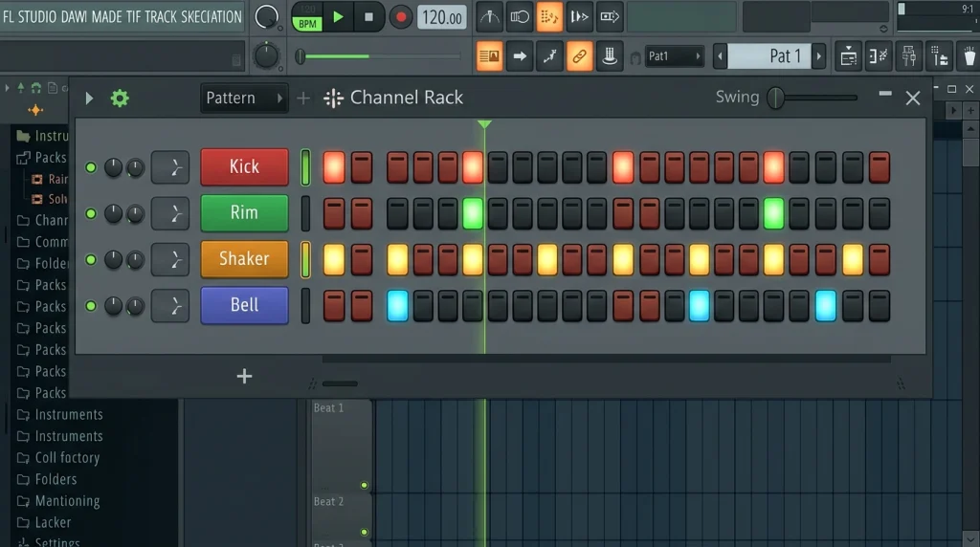This screenshot has width=980, height=547.
Task: Mute the Rim channel green LED
Action: coord(91,213)
